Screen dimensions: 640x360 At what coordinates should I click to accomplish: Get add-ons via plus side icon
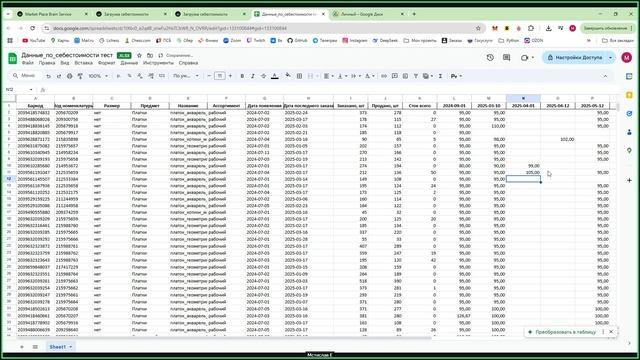(629, 180)
